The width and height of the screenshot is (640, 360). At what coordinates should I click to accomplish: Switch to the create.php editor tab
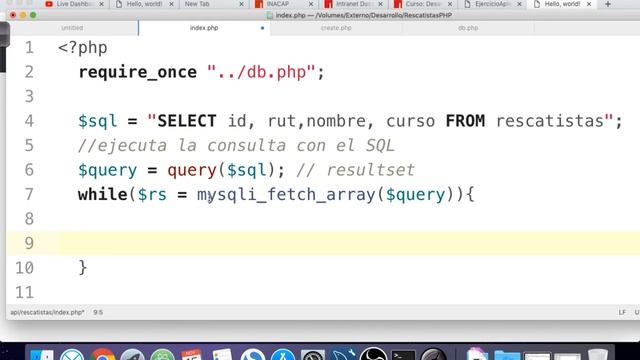[x=336, y=28]
